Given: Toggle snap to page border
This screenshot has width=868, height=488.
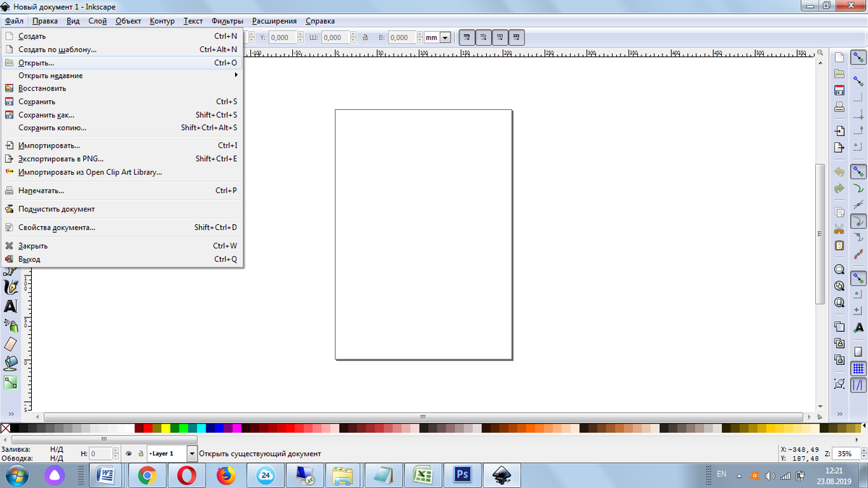Looking at the screenshot, I should (x=859, y=352).
